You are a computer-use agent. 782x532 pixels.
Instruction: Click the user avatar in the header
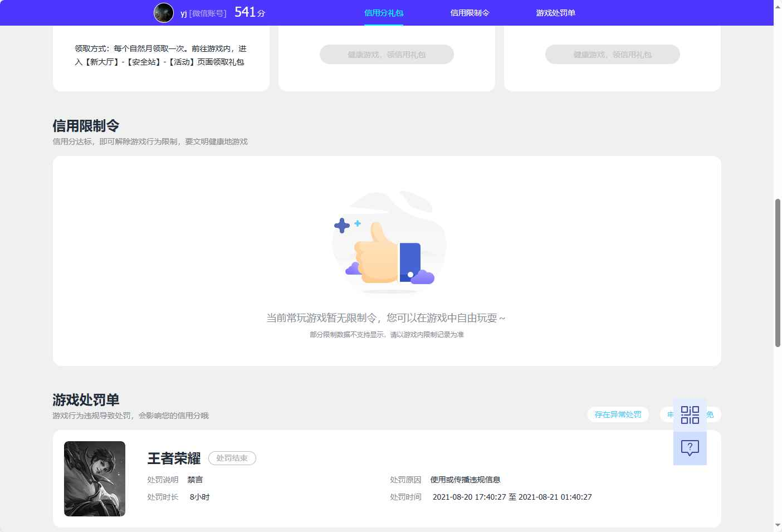164,12
